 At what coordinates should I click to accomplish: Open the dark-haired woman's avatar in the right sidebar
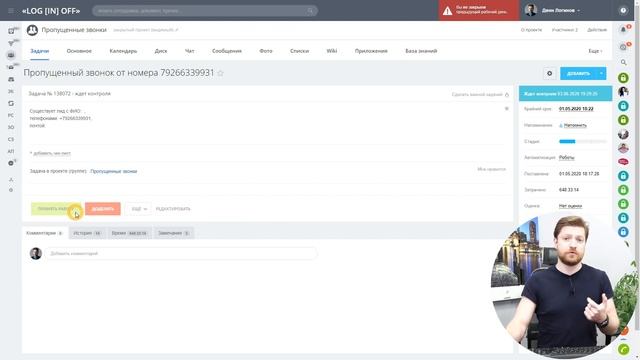pyautogui.click(x=623, y=91)
